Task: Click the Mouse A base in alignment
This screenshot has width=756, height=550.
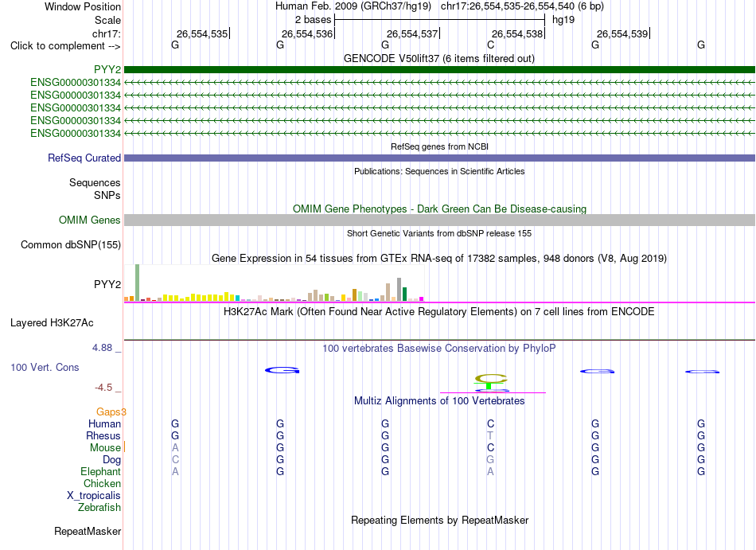Action: (175, 448)
